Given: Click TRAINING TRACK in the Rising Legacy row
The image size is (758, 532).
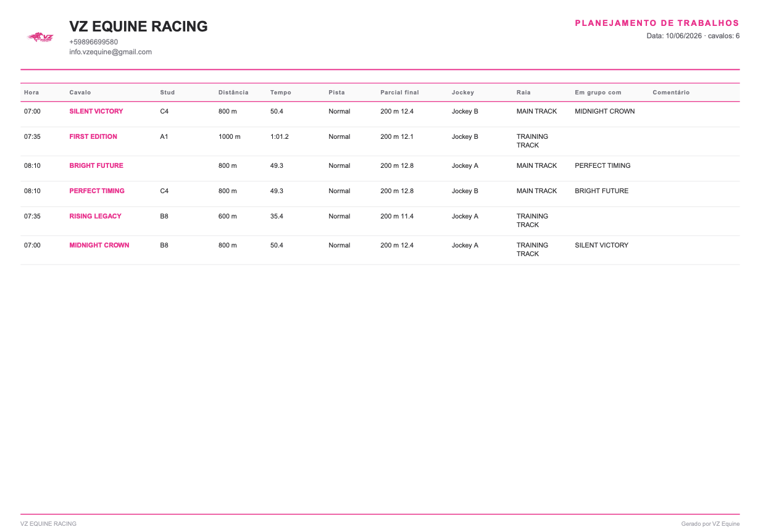Looking at the screenshot, I should tap(532, 220).
